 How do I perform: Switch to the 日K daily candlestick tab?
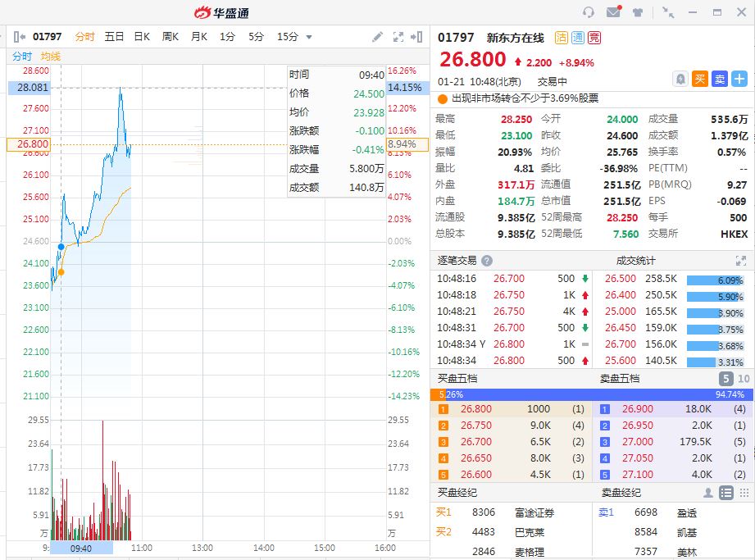click(142, 37)
